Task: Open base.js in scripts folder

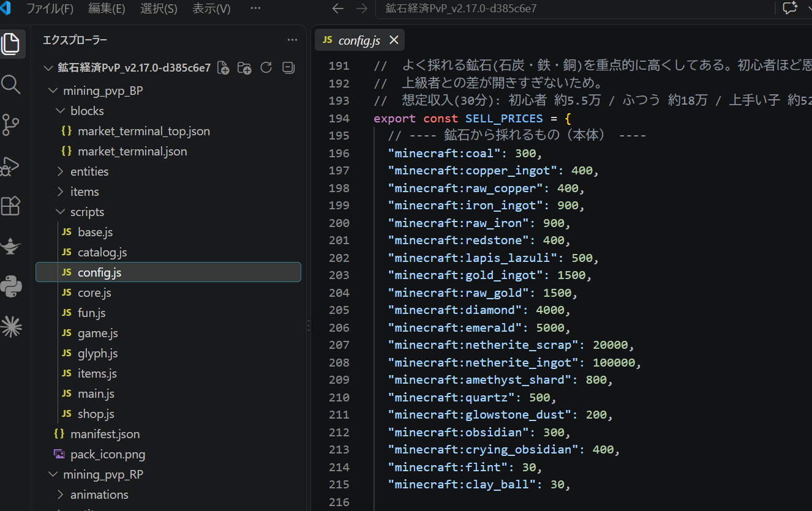Action: (95, 232)
